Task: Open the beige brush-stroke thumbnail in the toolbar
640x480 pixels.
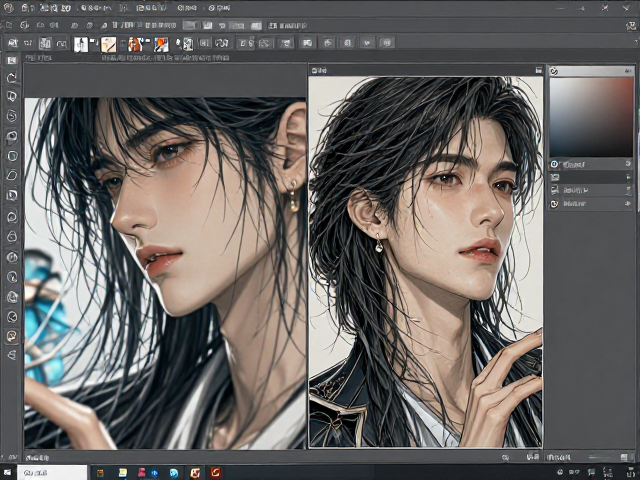Action: point(109,44)
